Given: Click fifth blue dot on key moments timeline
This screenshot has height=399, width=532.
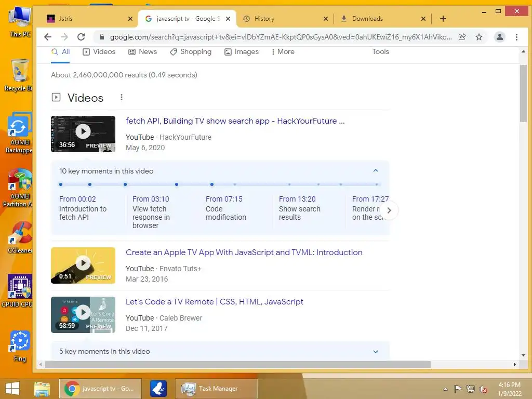Looking at the screenshot, I should 212,184.
